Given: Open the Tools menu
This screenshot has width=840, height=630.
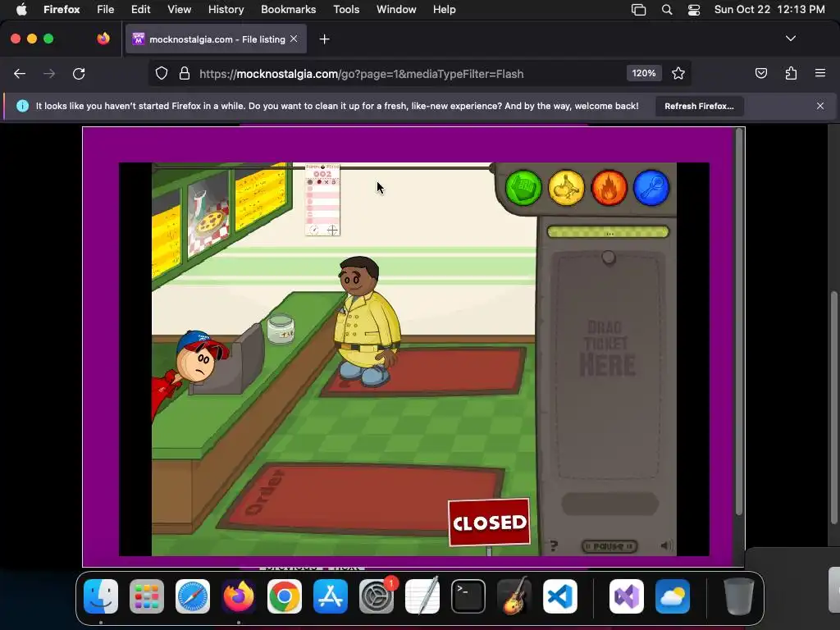Looking at the screenshot, I should tap(346, 10).
